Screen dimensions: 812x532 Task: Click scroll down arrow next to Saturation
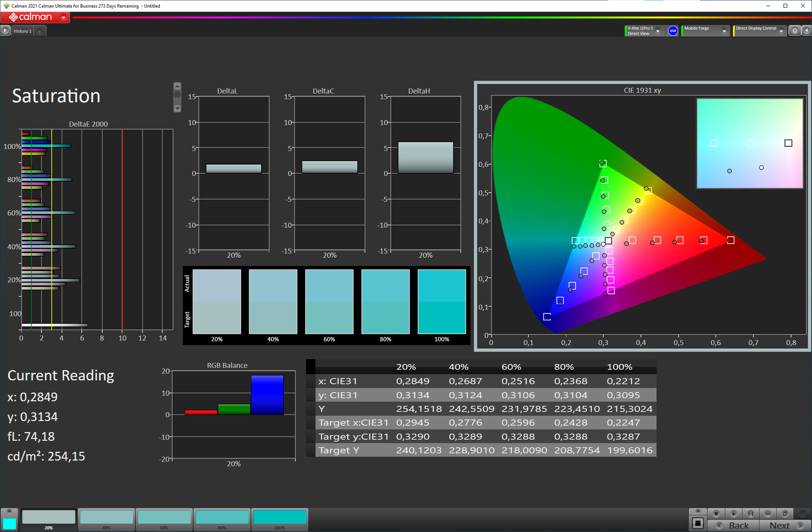[177, 108]
